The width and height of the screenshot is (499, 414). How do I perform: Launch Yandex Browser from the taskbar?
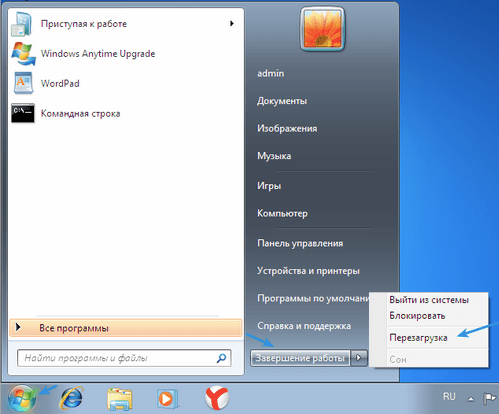click(x=217, y=398)
